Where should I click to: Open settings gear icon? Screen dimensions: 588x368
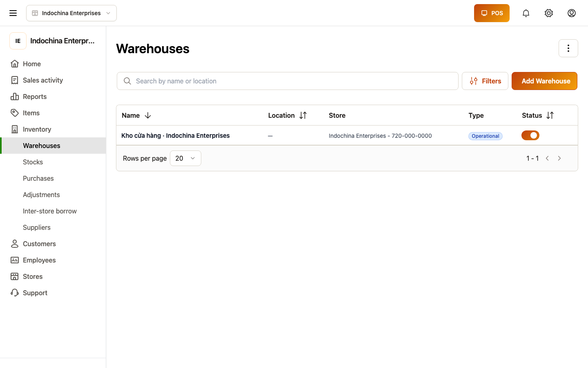pos(549,13)
